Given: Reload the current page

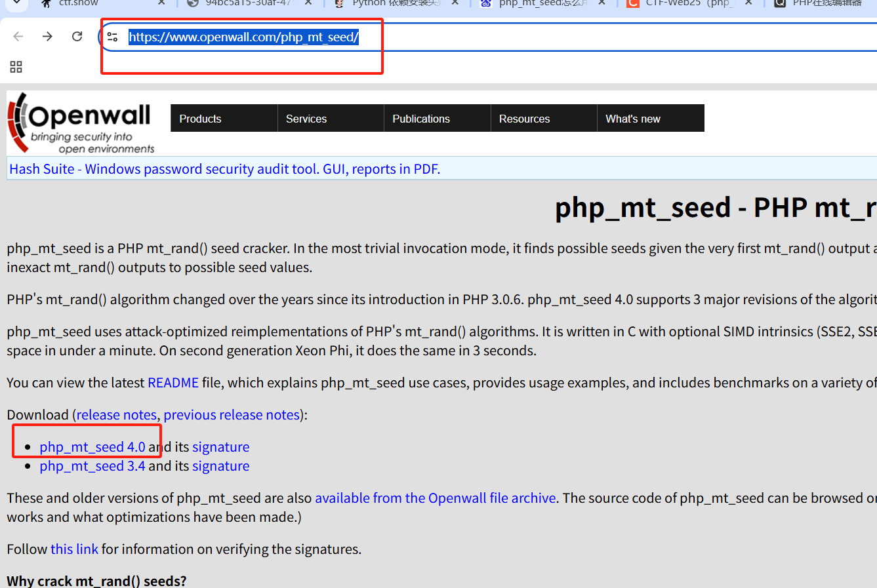Looking at the screenshot, I should pyautogui.click(x=77, y=37).
